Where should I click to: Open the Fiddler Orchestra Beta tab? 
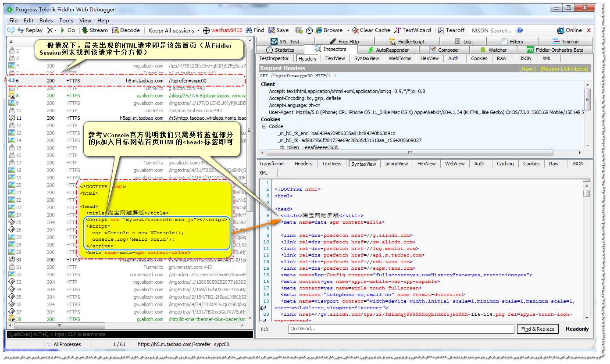(555, 50)
